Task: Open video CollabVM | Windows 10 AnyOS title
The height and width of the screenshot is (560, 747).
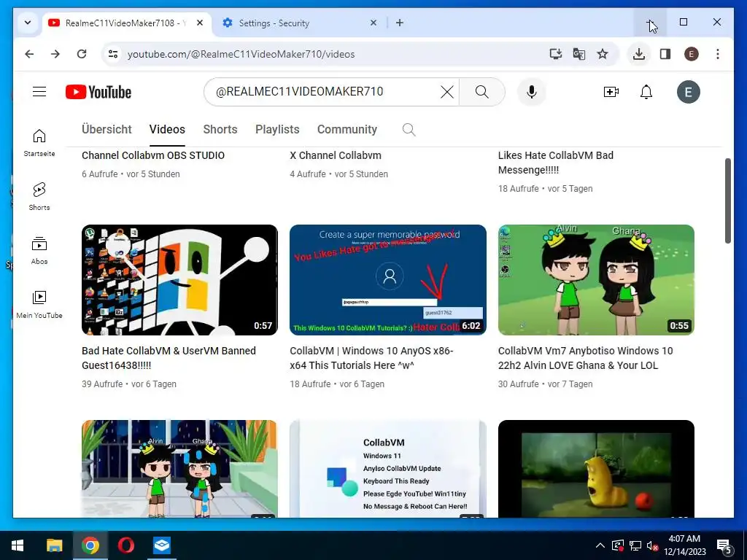Action: tap(371, 358)
